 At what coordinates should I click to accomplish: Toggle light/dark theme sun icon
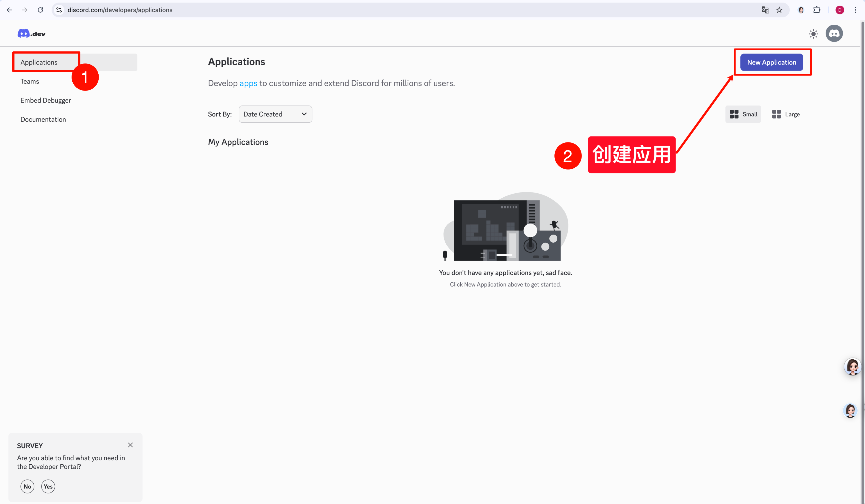[813, 34]
